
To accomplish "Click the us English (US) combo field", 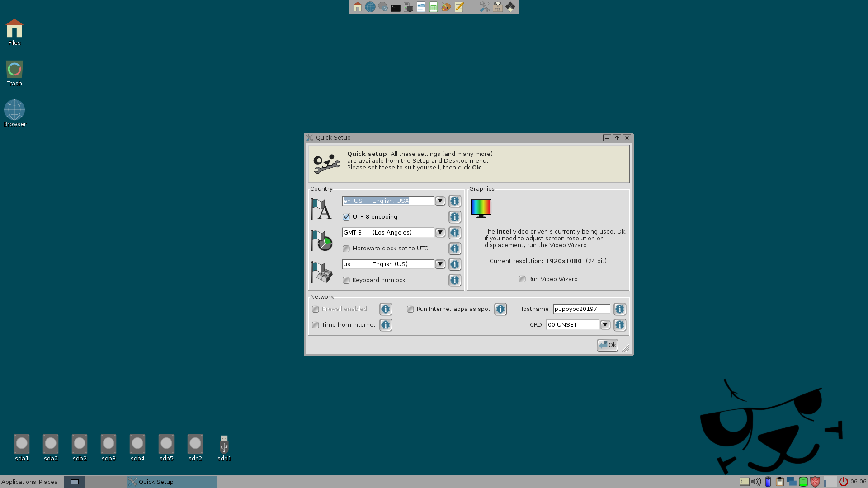I will click(388, 264).
